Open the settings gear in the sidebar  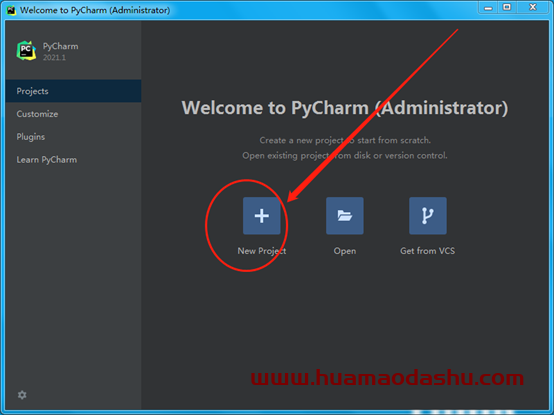pyautogui.click(x=22, y=395)
